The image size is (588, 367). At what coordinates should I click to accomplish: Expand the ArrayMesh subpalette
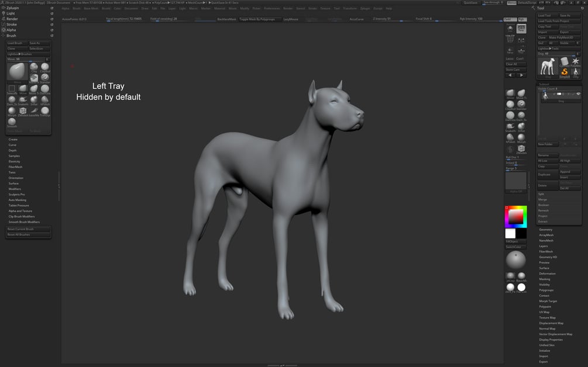point(546,235)
